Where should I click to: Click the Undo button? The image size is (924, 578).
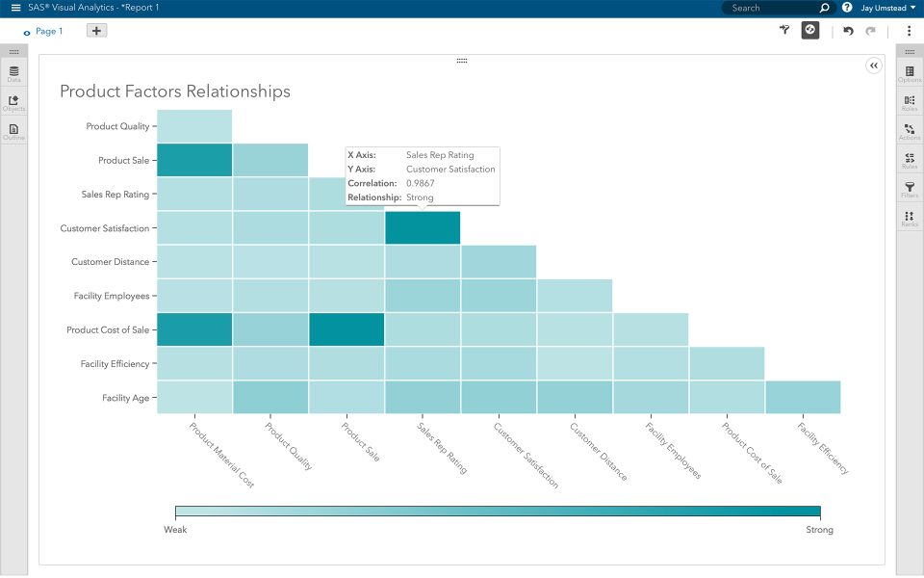[x=846, y=30]
